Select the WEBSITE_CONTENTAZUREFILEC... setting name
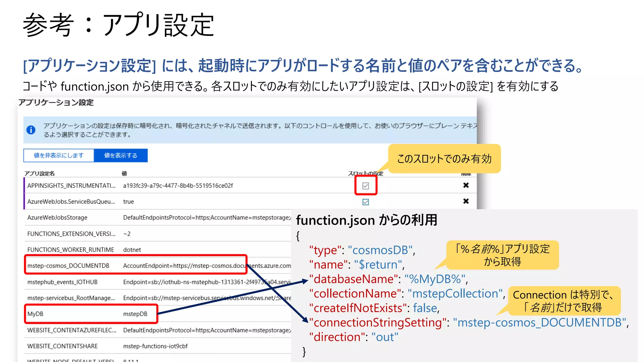The image size is (644, 362). click(x=72, y=330)
